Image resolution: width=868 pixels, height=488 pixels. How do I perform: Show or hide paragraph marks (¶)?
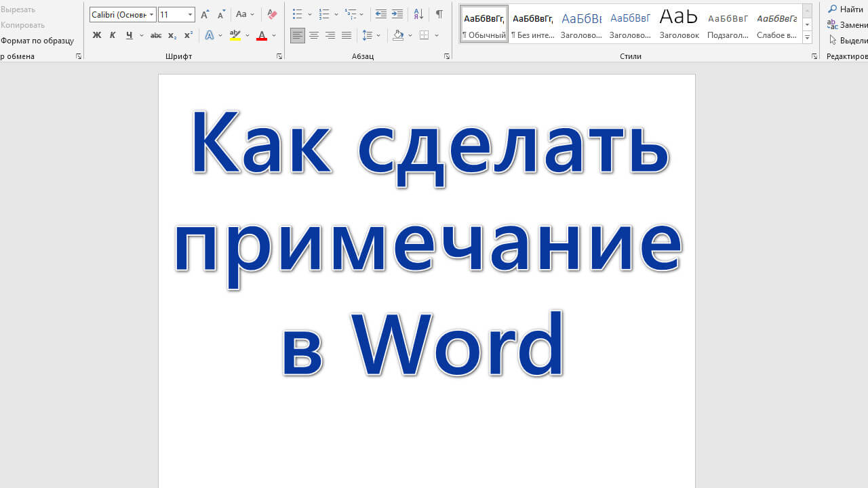(439, 14)
